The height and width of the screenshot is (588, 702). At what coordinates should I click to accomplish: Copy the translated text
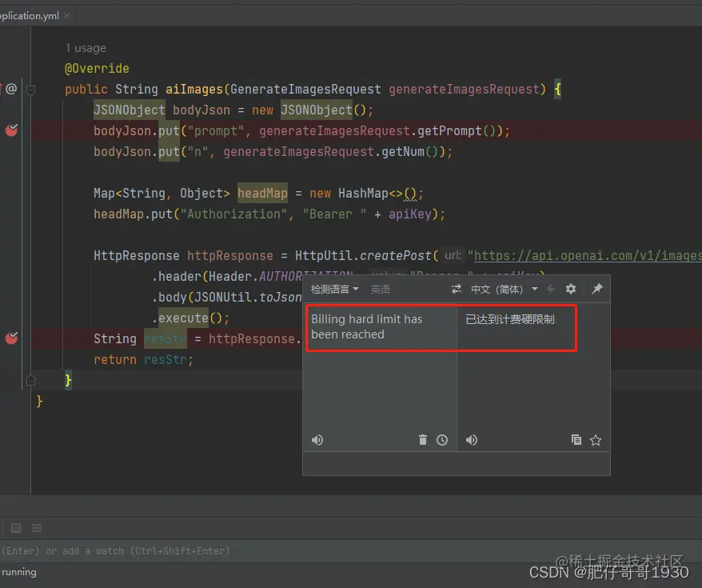pos(576,440)
